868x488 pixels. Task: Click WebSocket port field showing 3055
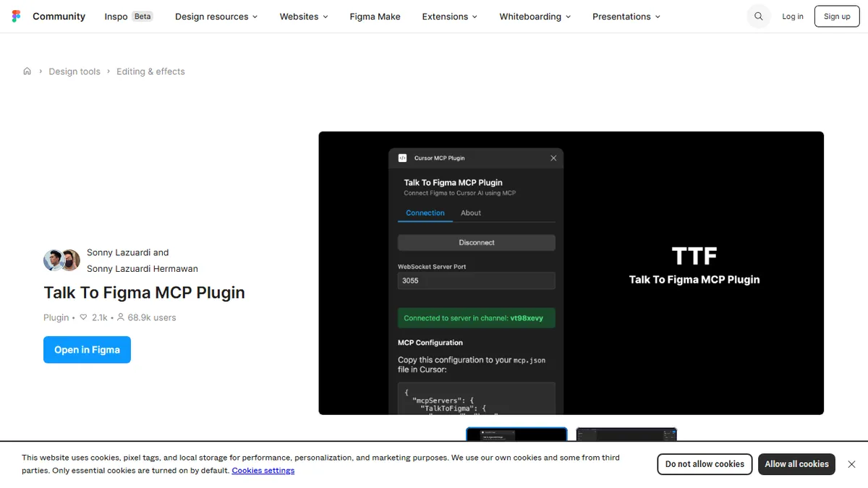point(477,281)
